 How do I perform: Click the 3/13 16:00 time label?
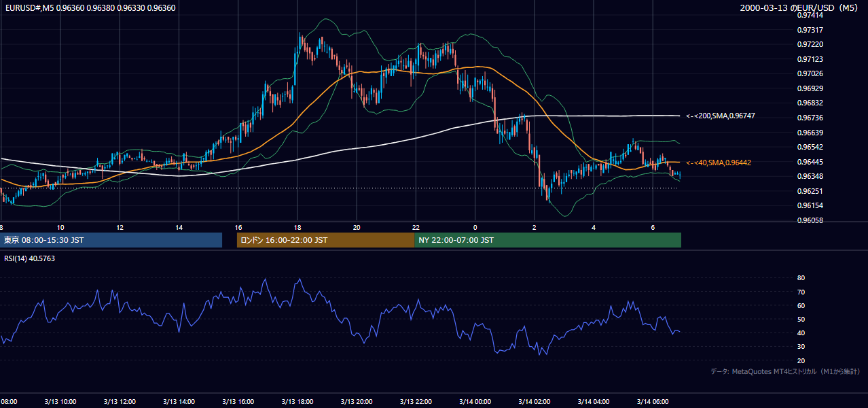[x=238, y=401]
